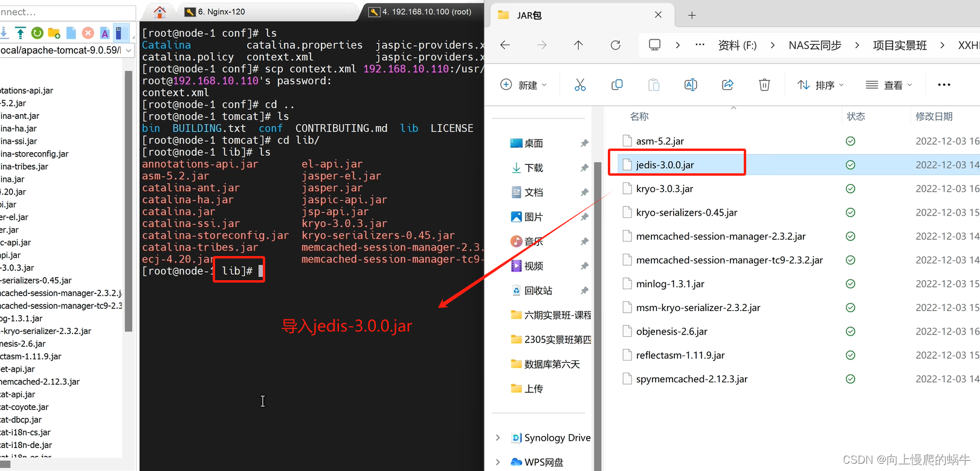Sort by the '名称' column header
Viewport: 980px width, 471px height.
coord(640,117)
